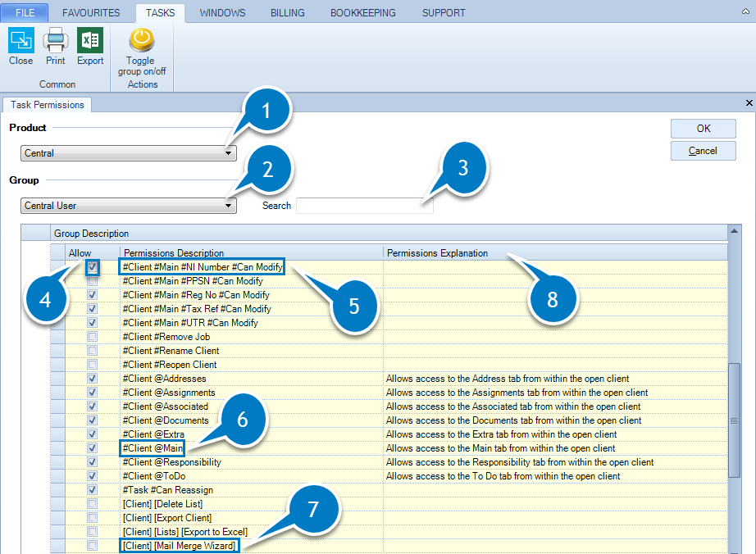Click the scrollbar thumb of permissions list
Viewport: 756px width, 554px height.
(x=734, y=420)
